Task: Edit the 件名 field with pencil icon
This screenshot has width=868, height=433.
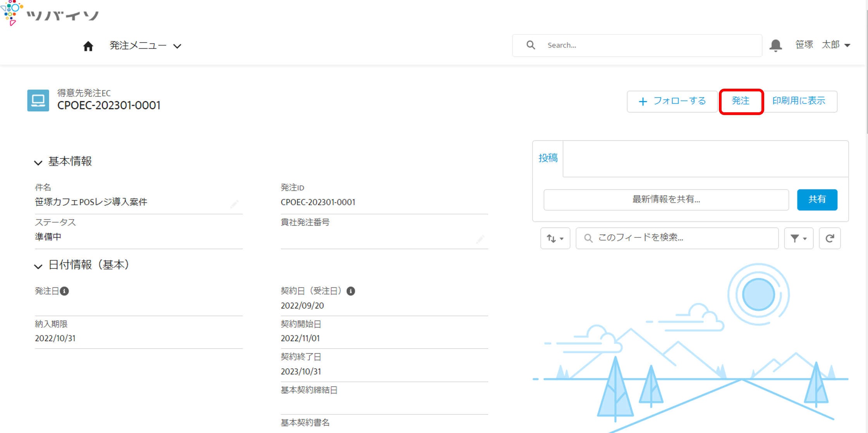Action: coord(234,204)
